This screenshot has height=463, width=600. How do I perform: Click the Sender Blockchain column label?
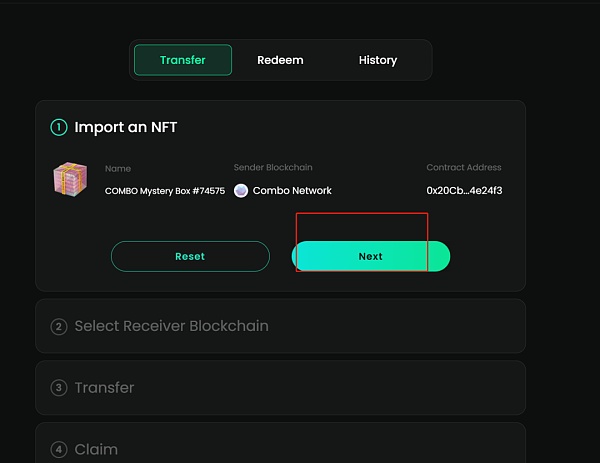point(274,167)
